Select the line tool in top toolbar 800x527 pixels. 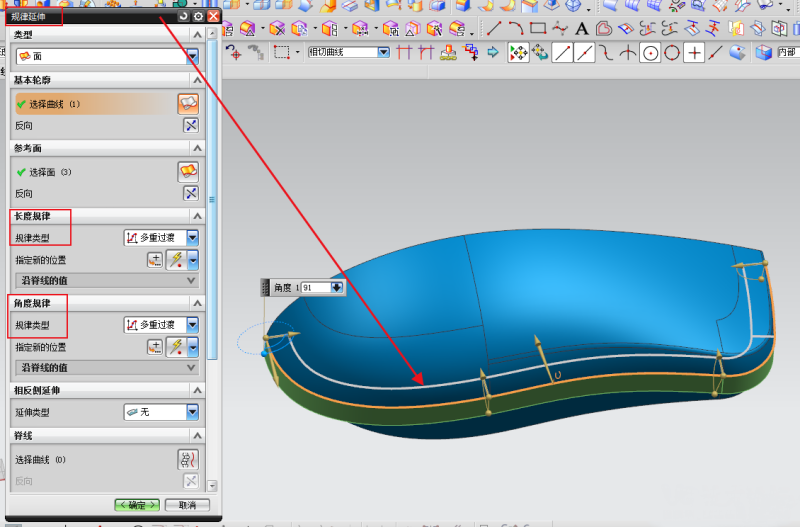[x=493, y=28]
